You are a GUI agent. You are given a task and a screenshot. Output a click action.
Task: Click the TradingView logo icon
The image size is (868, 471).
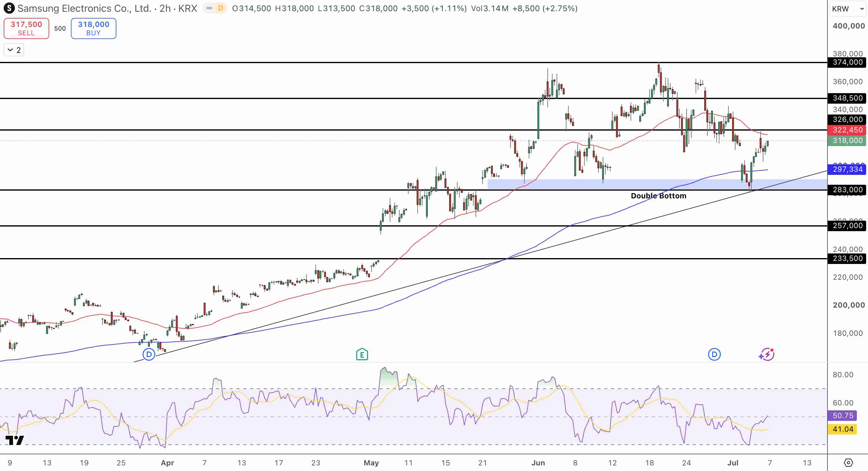[x=15, y=440]
